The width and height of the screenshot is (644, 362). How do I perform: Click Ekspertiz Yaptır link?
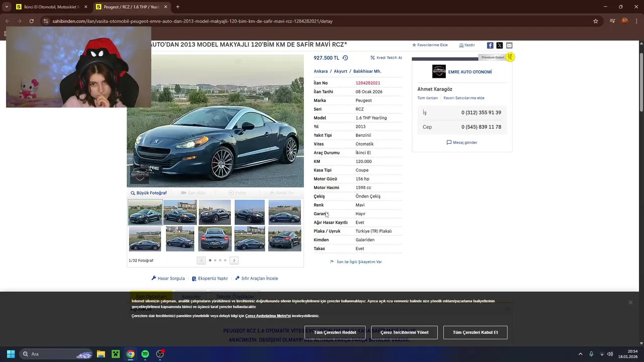pyautogui.click(x=210, y=279)
